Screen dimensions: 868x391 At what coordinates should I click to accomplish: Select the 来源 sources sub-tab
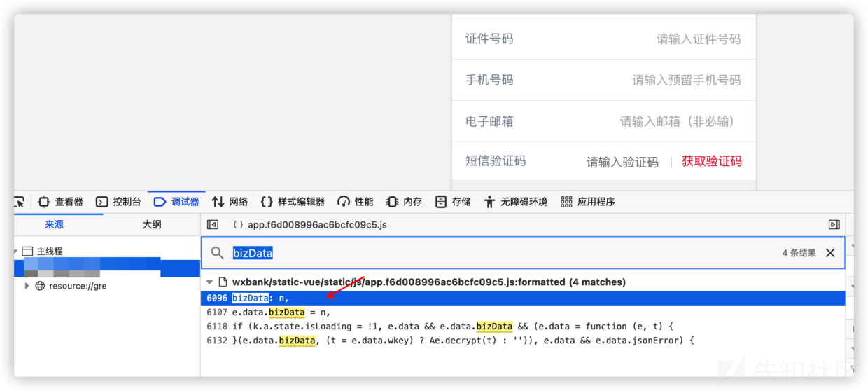pos(55,224)
